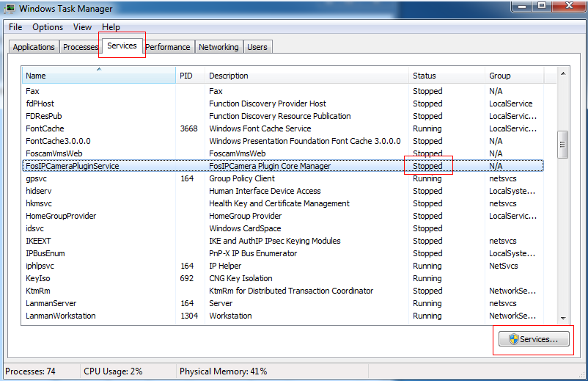
Task: Sort by the Description column header
Action: click(306, 76)
